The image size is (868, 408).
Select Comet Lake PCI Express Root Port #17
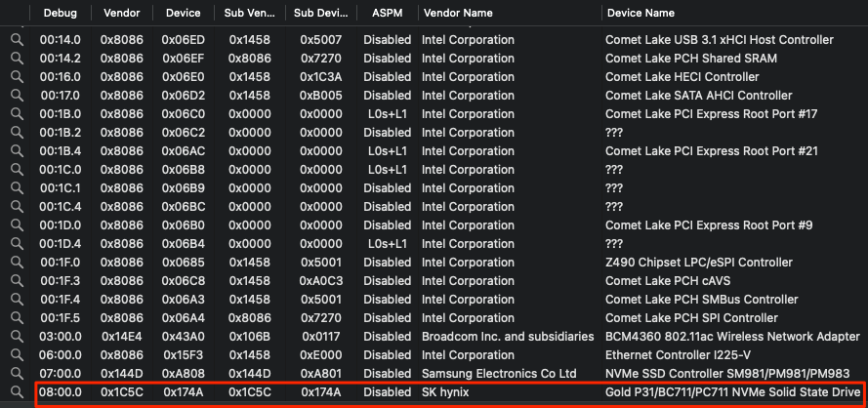712,114
